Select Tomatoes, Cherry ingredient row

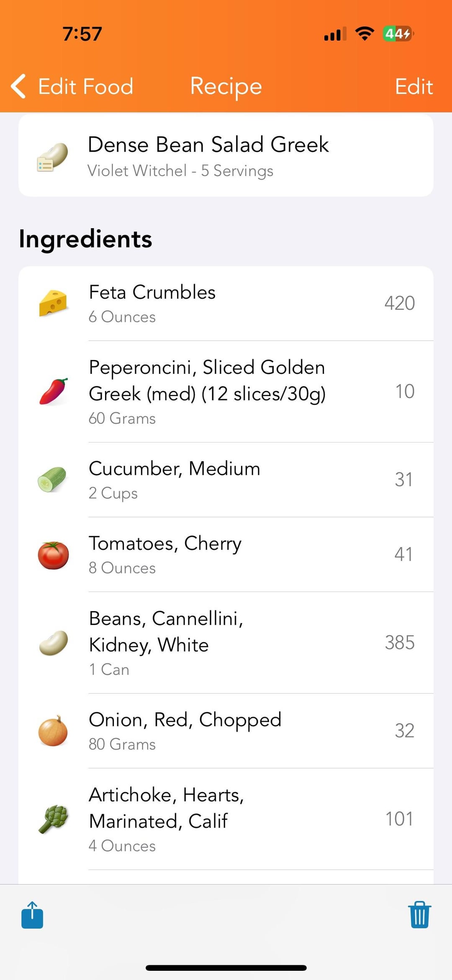coord(226,555)
